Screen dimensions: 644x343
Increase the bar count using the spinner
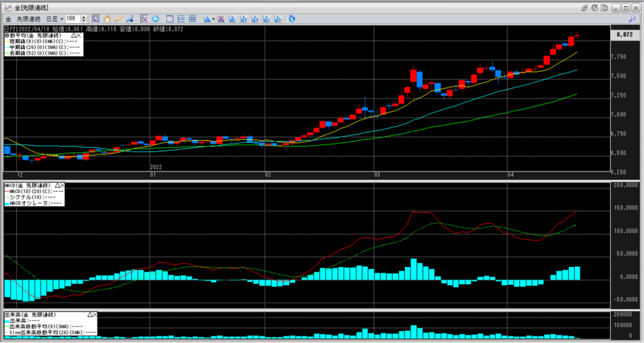click(x=85, y=17)
